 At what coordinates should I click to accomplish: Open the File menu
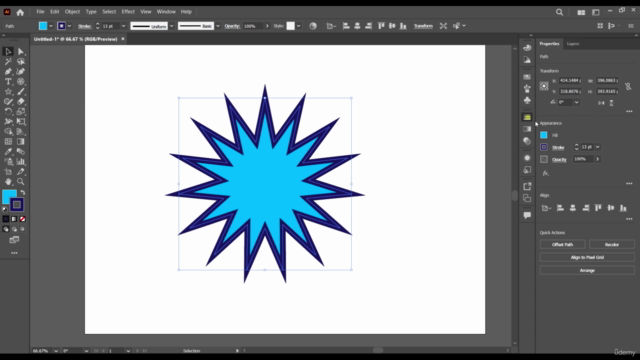(x=40, y=12)
